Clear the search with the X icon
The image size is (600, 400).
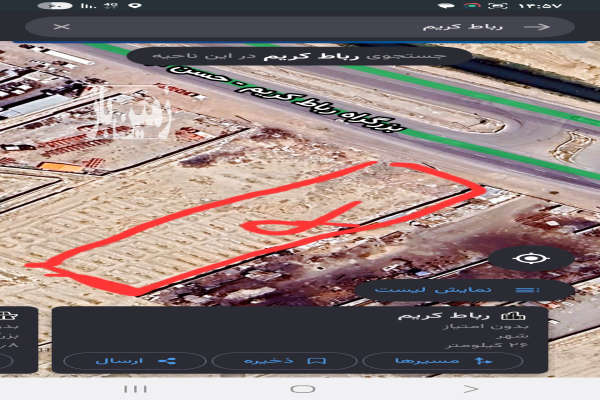pos(60,27)
